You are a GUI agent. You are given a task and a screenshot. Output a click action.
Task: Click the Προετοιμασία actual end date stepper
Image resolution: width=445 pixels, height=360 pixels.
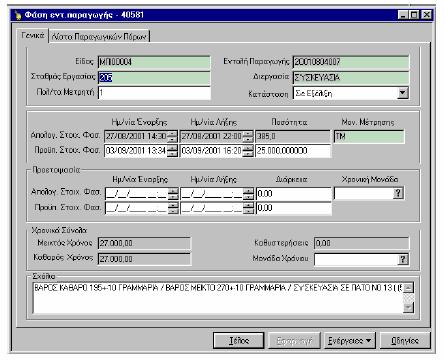point(248,194)
